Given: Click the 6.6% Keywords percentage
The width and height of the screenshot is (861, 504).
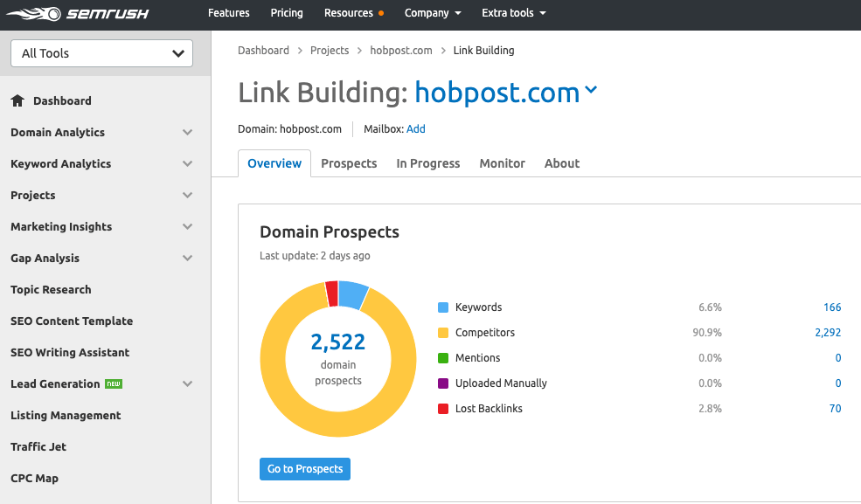Looking at the screenshot, I should 710,307.
